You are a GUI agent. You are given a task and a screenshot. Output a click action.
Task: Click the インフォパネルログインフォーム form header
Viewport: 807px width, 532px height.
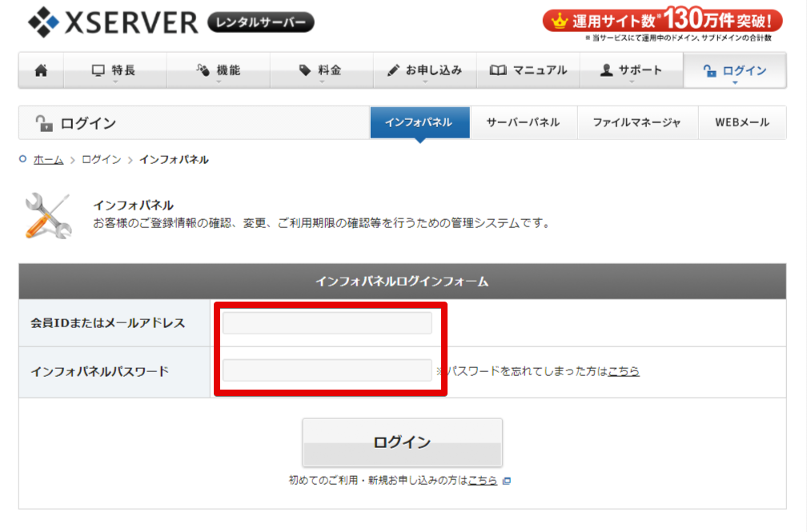[403, 282]
